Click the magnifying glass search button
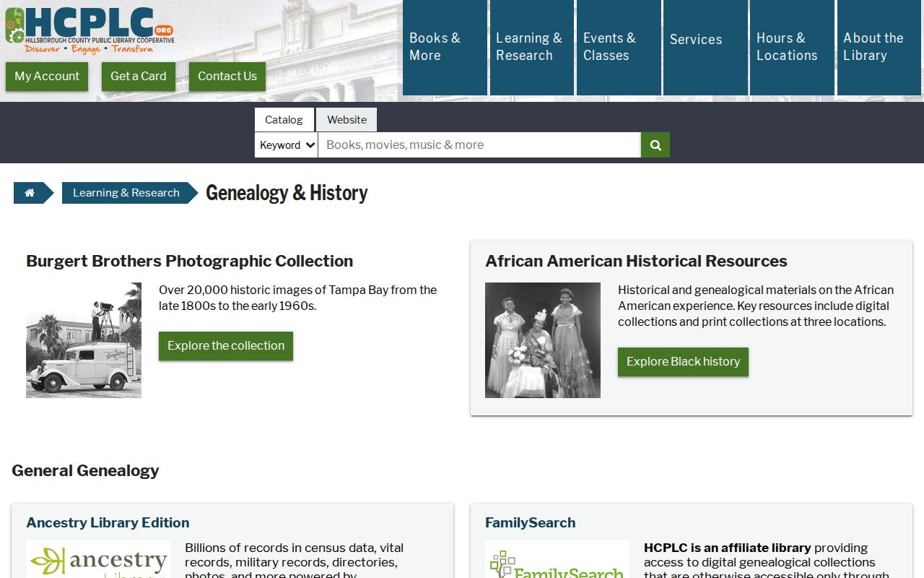924x578 pixels. (x=655, y=144)
